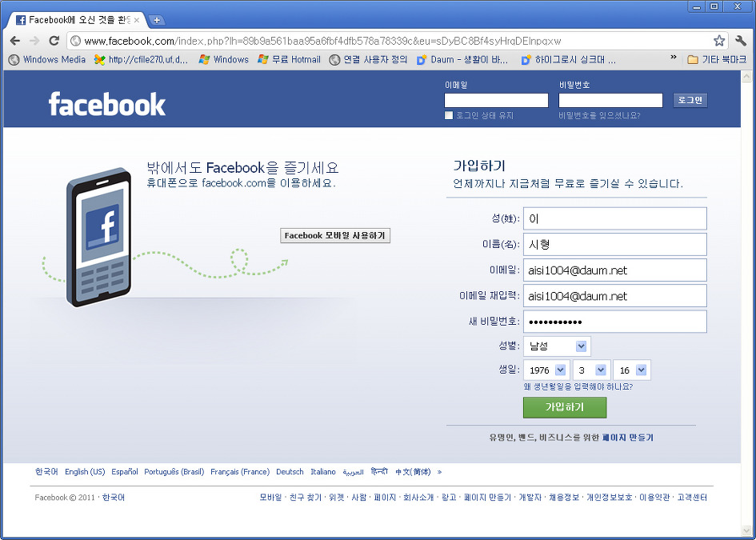Click the 이메일 재입력 field

point(614,295)
